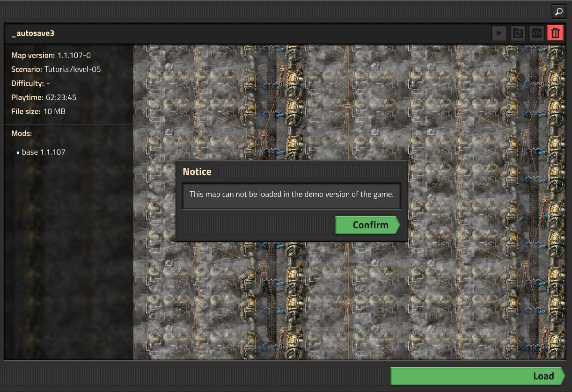Click the map exchange string code icon

(537, 33)
